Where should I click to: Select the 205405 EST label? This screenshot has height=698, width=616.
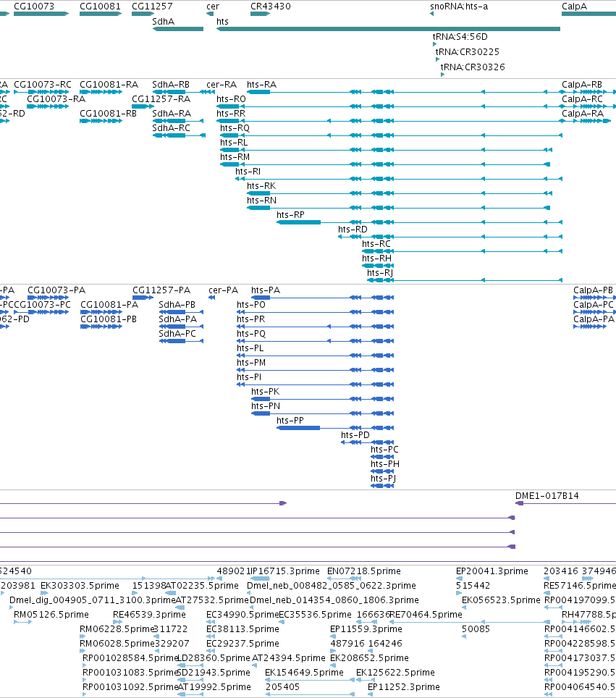click(282, 687)
